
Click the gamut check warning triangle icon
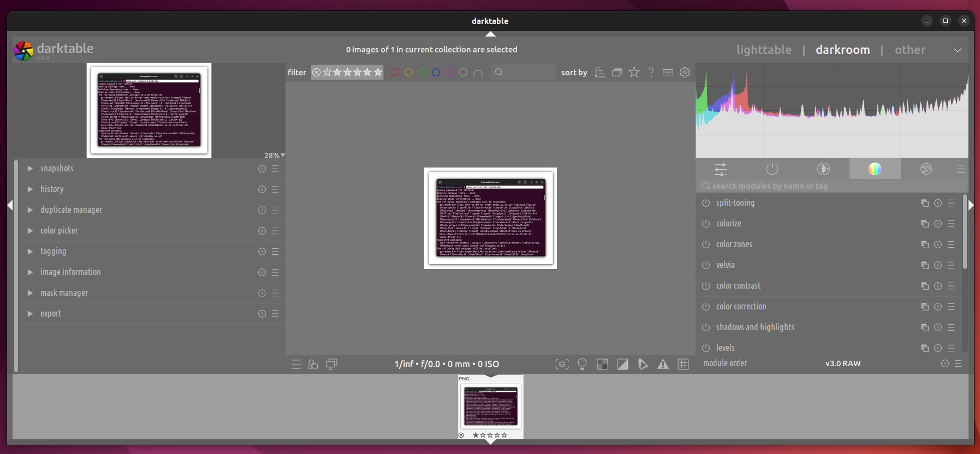[x=663, y=365]
